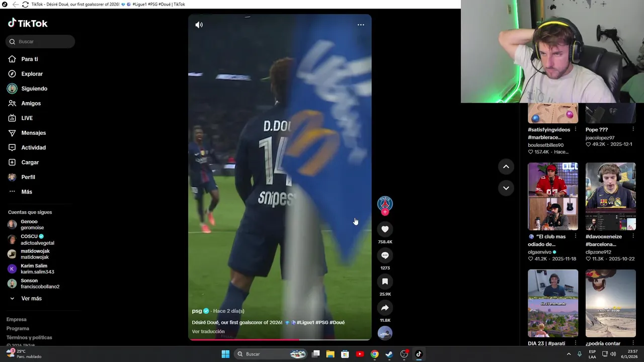The width and height of the screenshot is (644, 362).
Task: Open the olgaenvivo video thumbnail
Action: [553, 196]
